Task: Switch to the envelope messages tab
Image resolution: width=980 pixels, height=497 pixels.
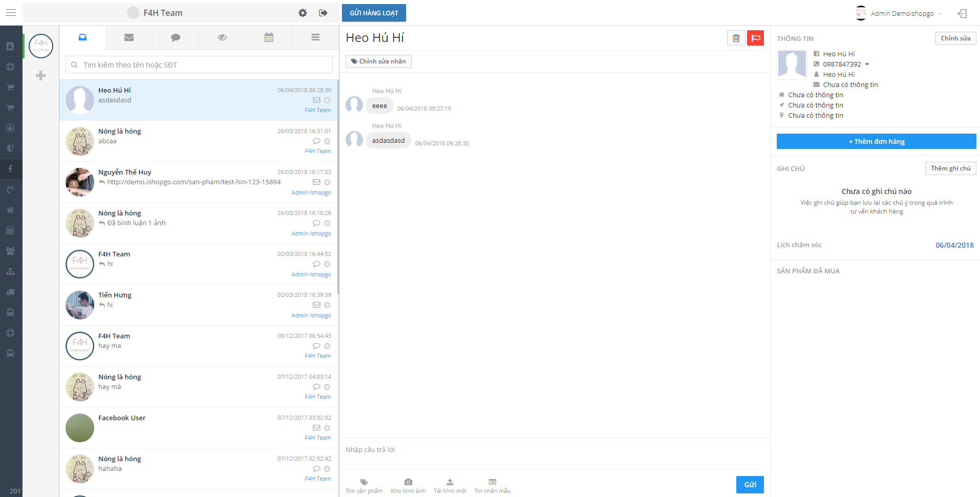Action: point(129,37)
